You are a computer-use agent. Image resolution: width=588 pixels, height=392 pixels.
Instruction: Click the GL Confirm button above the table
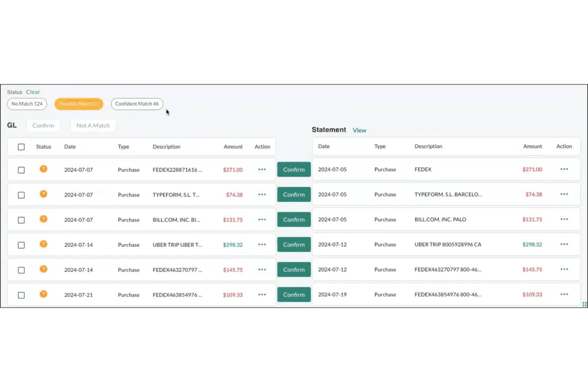(x=43, y=126)
